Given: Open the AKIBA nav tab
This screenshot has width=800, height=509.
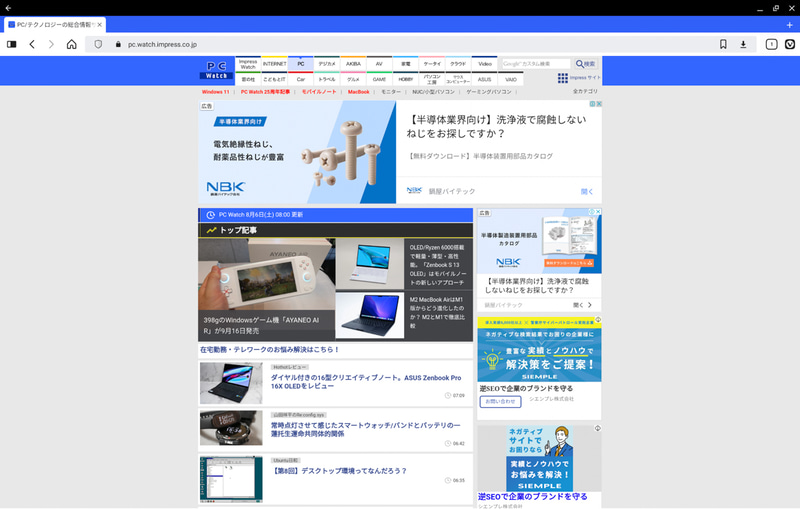Looking at the screenshot, I should (353, 64).
